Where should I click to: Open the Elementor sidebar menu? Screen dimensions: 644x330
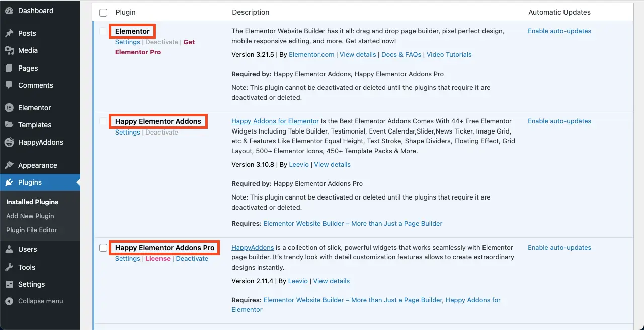(x=40, y=108)
